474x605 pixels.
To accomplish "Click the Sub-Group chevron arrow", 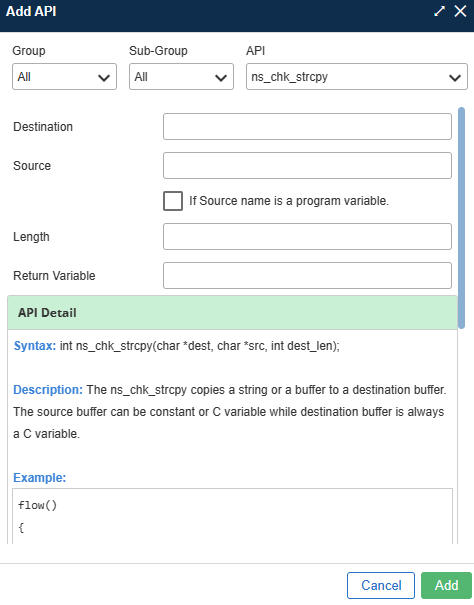I will [x=221, y=78].
